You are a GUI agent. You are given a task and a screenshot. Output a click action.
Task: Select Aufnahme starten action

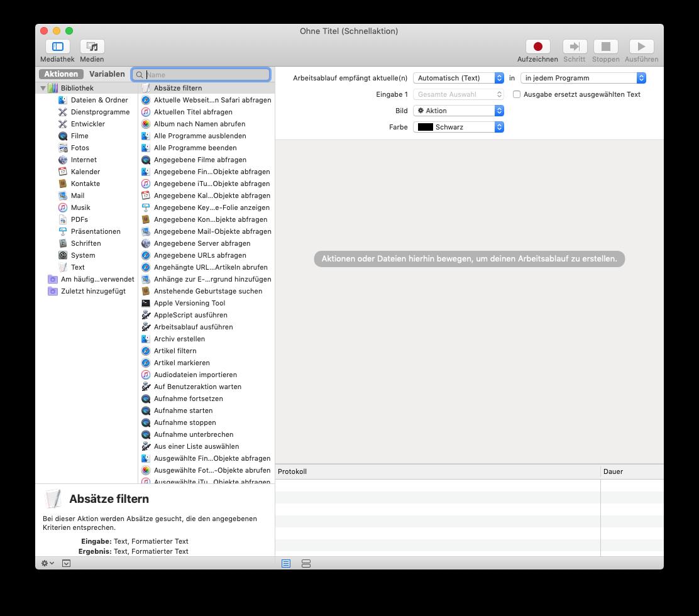tap(206, 410)
